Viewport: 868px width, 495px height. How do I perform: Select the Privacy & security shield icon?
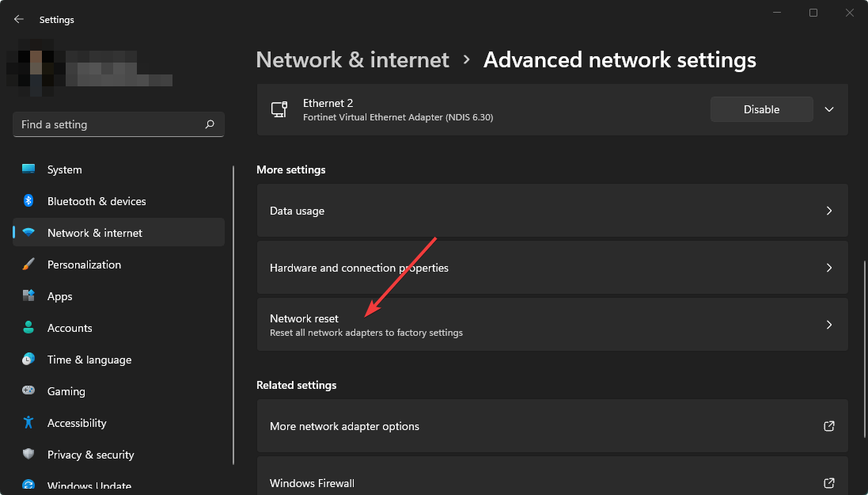[x=28, y=455]
